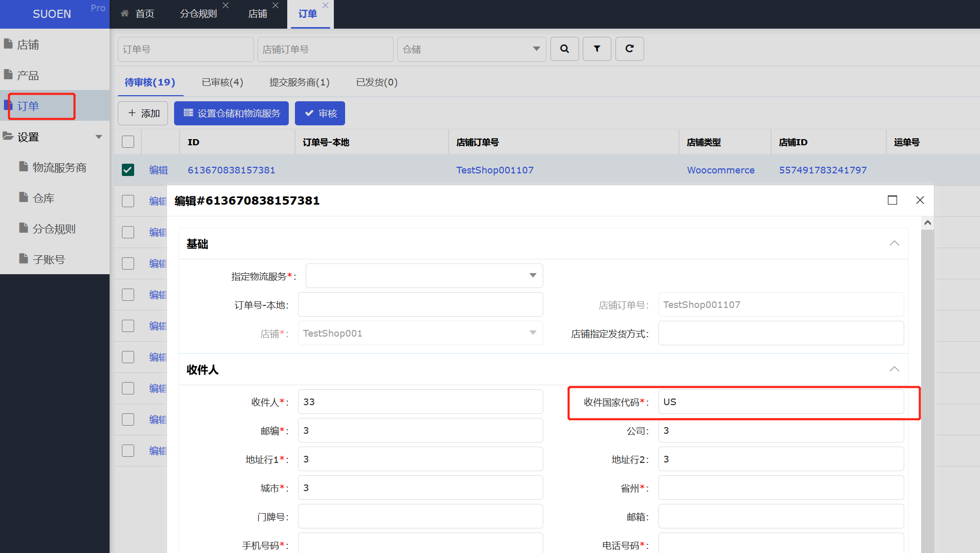Select the 已审核(4) status tab
Screen dimensions: 980x553
tap(222, 82)
